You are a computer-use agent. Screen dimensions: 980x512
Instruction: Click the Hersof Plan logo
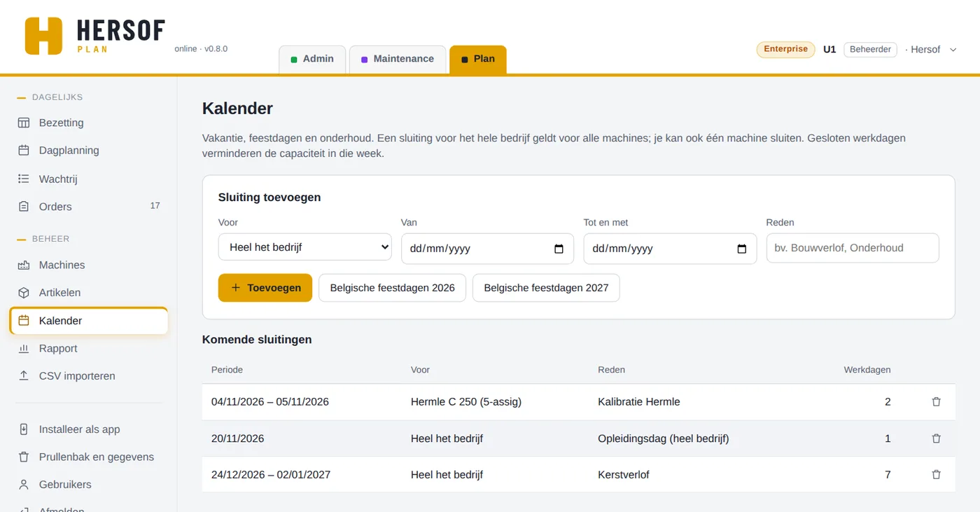coord(95,36)
